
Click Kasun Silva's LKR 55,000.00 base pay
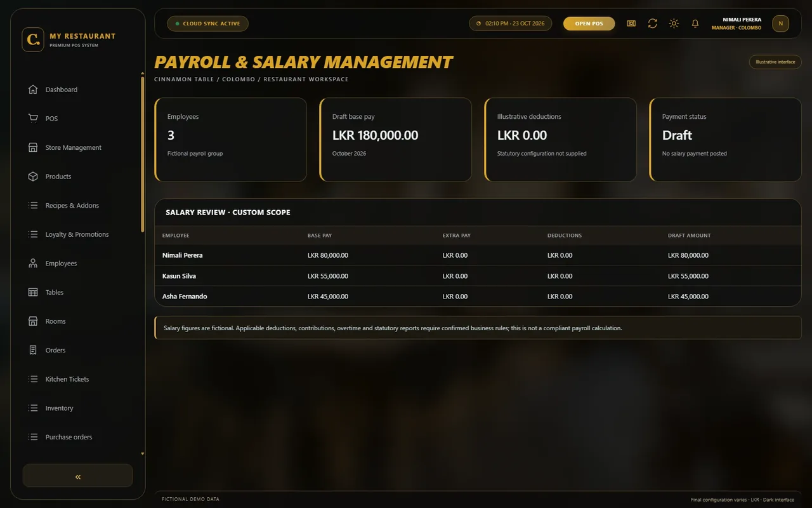coord(328,276)
